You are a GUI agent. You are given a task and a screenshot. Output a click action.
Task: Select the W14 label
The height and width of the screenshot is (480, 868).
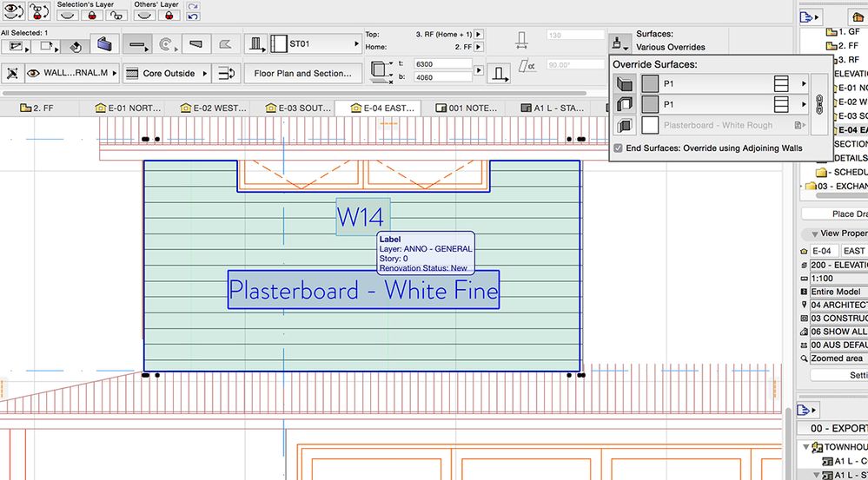363,217
